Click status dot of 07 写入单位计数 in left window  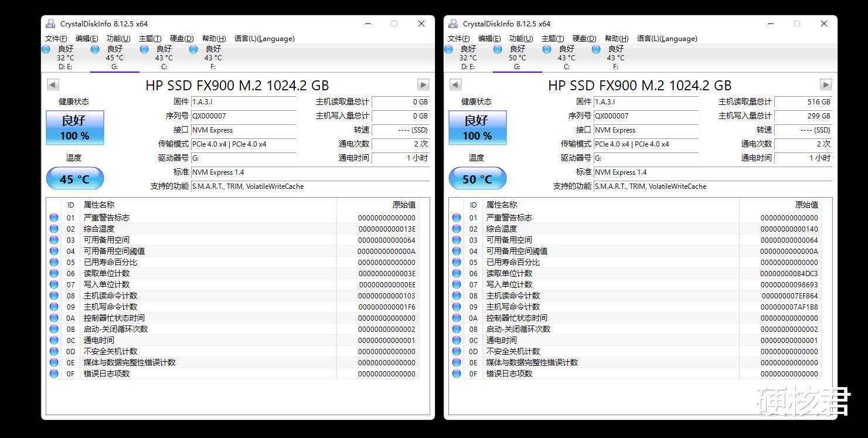click(54, 284)
